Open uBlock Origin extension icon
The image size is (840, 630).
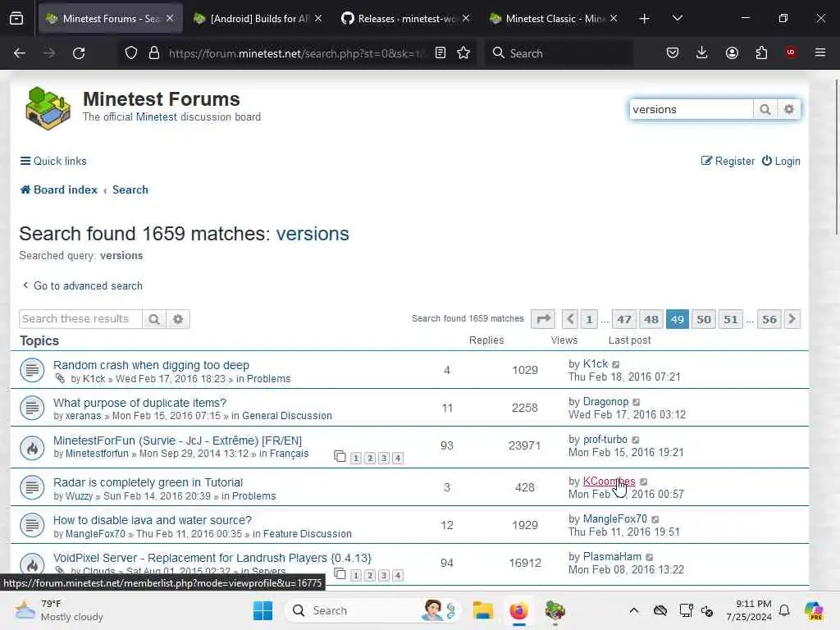point(791,52)
